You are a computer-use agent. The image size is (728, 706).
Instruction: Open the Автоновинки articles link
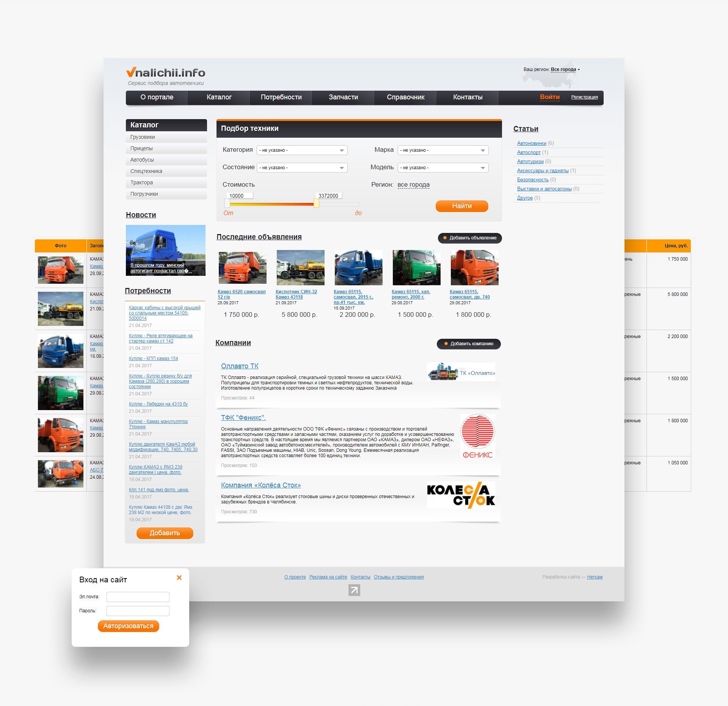coord(531,143)
